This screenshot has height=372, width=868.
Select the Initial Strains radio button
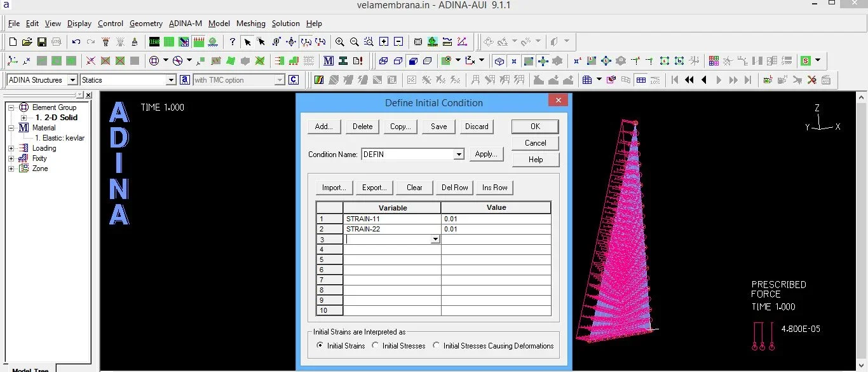[320, 346]
